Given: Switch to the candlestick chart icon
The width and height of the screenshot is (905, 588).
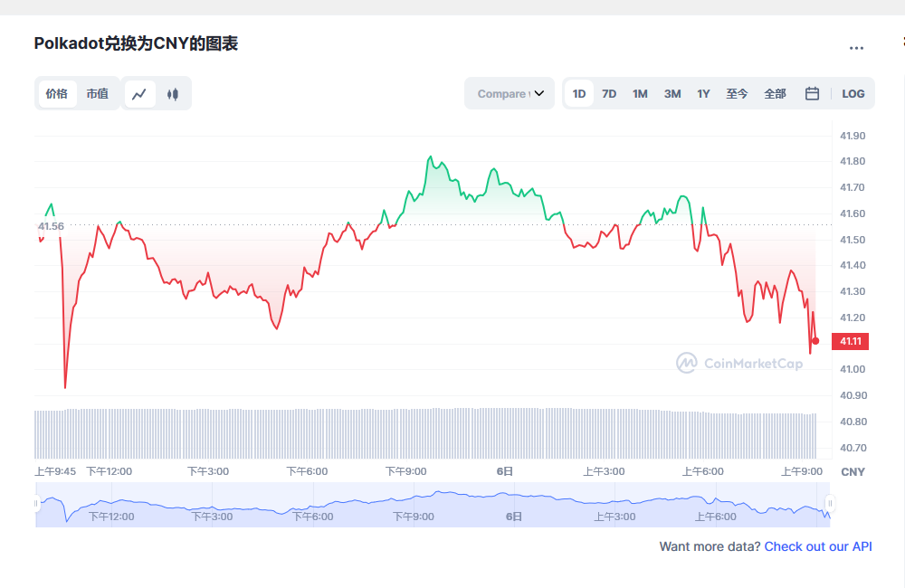Looking at the screenshot, I should pyautogui.click(x=174, y=93).
